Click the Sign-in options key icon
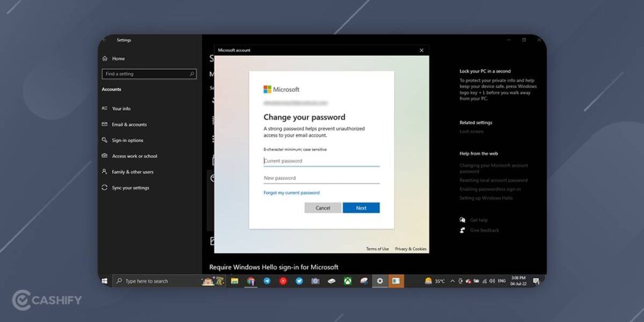Viewport: 644px width, 322px height. point(104,140)
